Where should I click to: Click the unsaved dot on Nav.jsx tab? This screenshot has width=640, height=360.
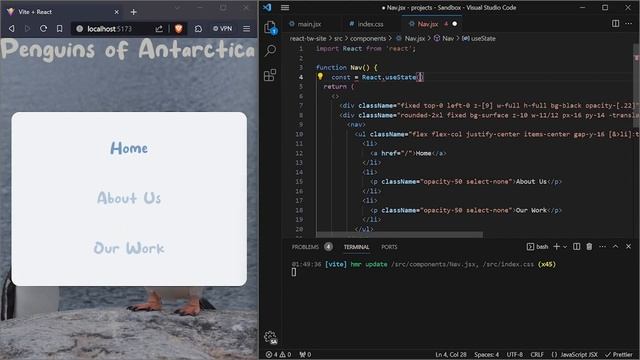(x=454, y=24)
